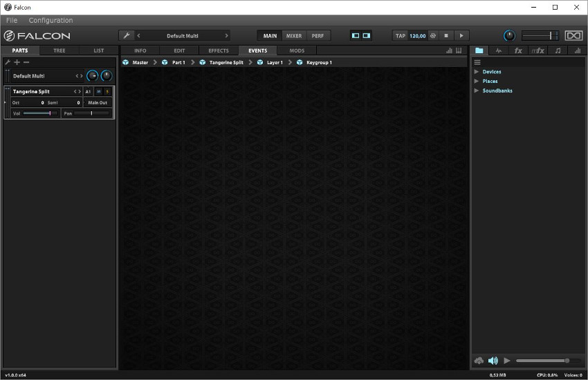The height and width of the screenshot is (380, 588).
Task: Open the File menu
Action: point(12,20)
